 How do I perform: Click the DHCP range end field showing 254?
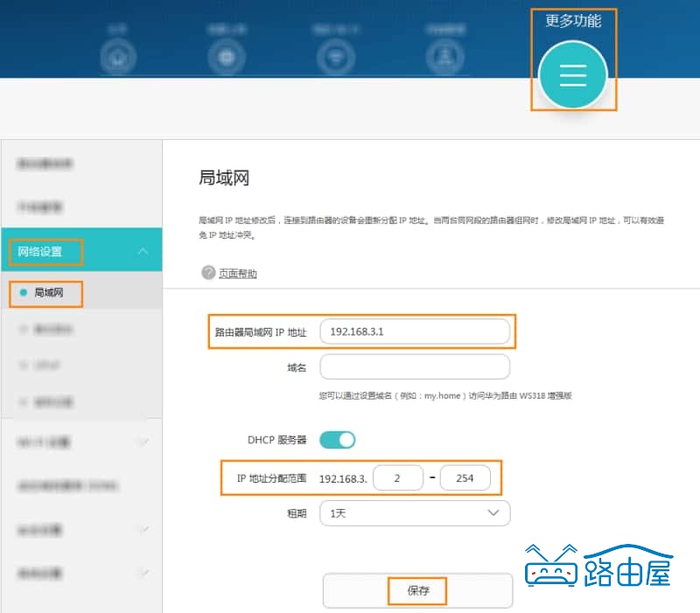465,477
